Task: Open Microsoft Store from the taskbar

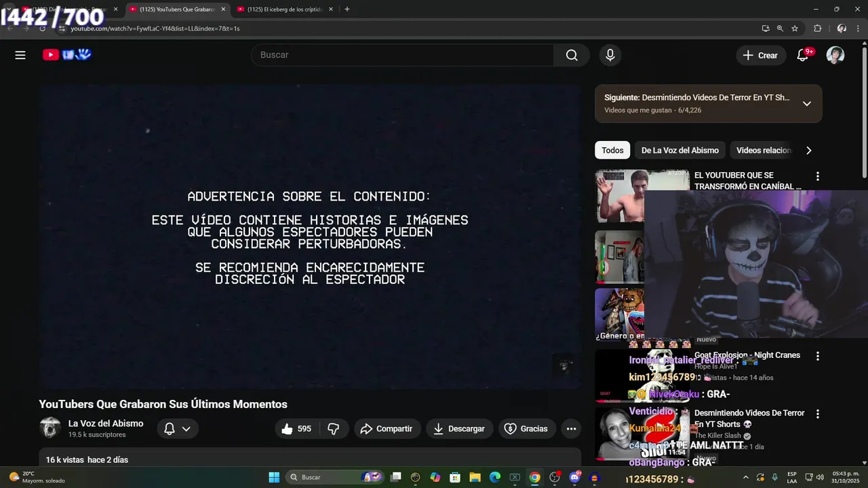Action: (x=456, y=477)
